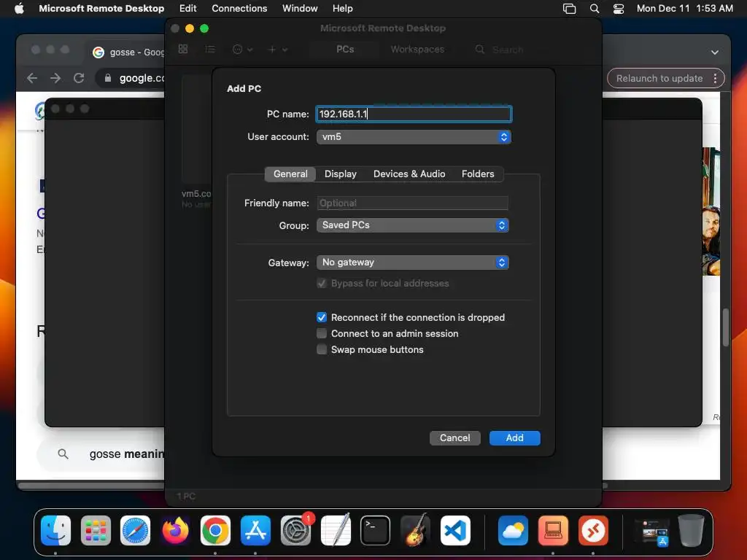Expand Chrome's tab list chevron

pos(715,52)
